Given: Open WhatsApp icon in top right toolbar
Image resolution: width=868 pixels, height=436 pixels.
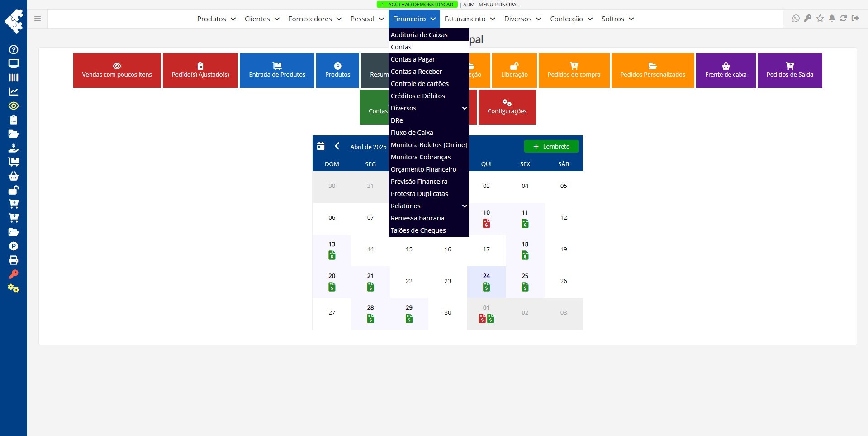Looking at the screenshot, I should point(796,19).
